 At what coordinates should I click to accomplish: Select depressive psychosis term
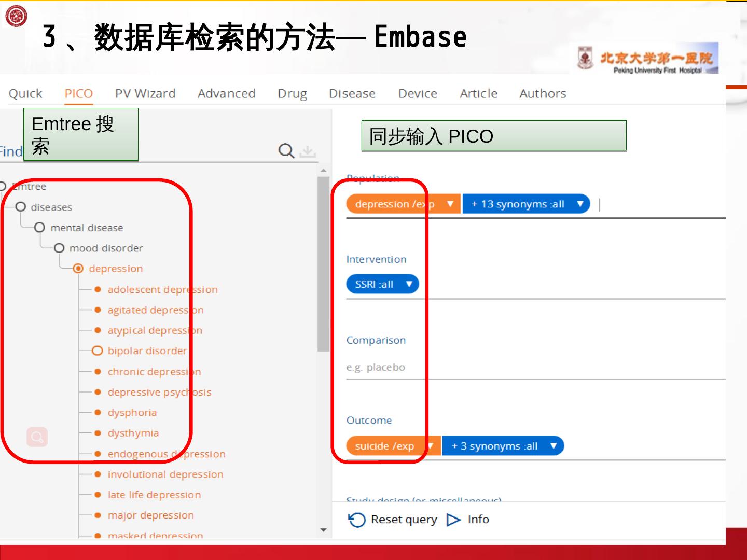click(x=160, y=392)
